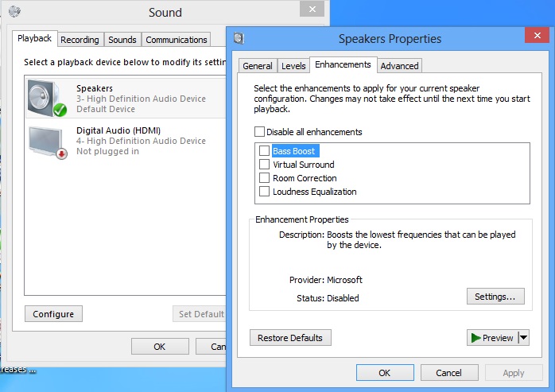
Task: Enable the Loudness Equalization checkbox
Action: (x=264, y=191)
